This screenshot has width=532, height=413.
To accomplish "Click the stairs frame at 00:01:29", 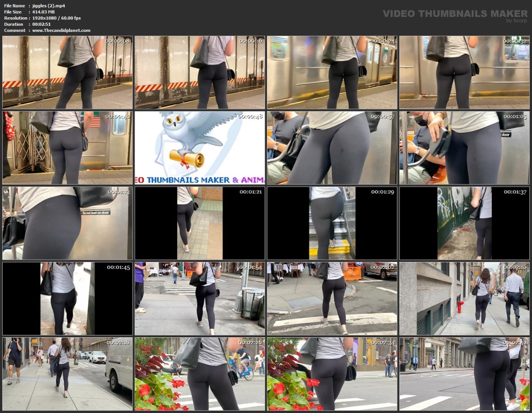I will (332, 223).
